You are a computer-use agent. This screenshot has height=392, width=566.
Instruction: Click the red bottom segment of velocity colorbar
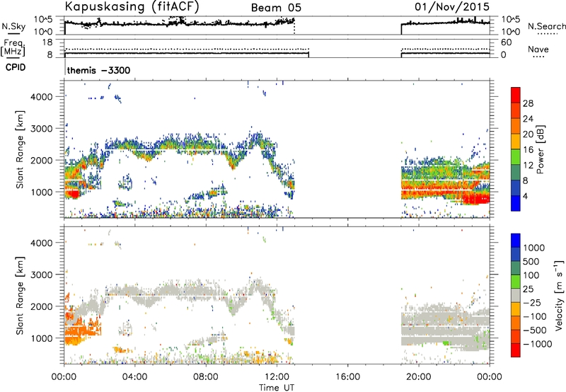pos(516,350)
